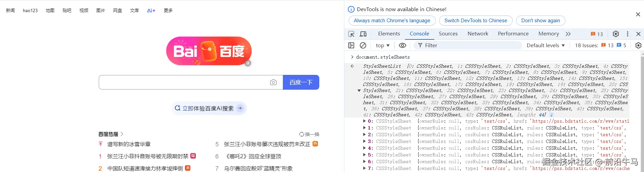Screen dimensions: 644x172
Task: Click 立即体验百度AI搜索 button
Action: pos(209,108)
